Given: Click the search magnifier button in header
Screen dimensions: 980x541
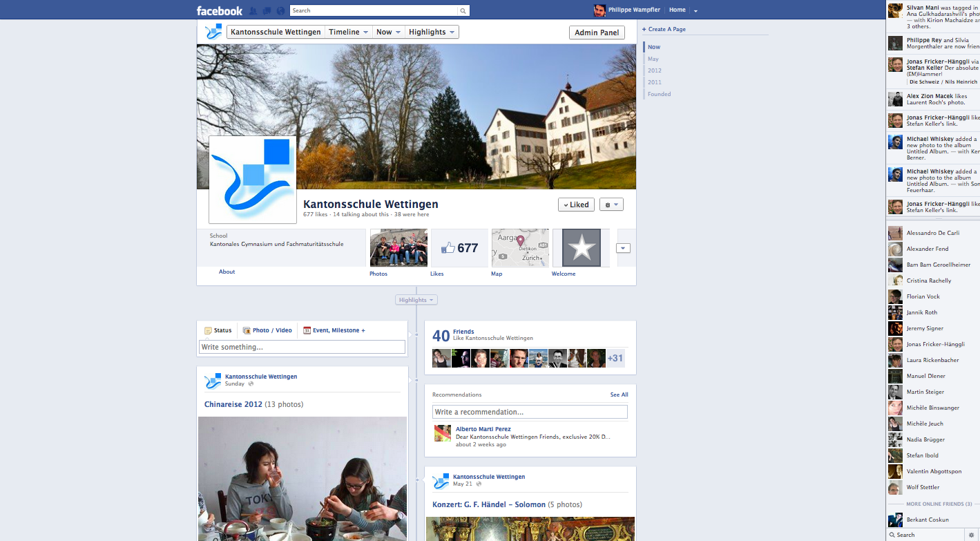Looking at the screenshot, I should point(463,10).
